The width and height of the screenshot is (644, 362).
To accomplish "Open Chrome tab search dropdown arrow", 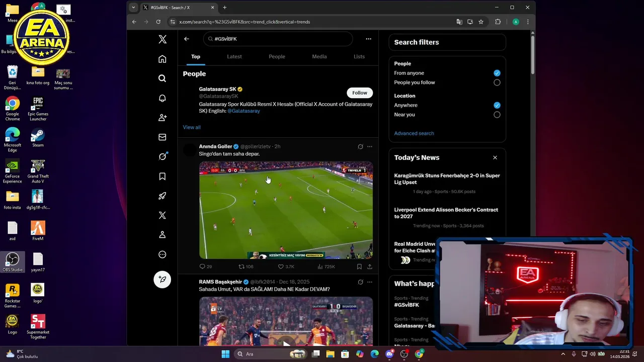I will (x=133, y=8).
